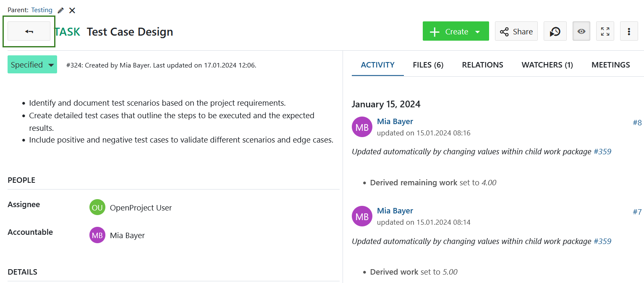Select the Watchers (1) tab

coord(547,65)
